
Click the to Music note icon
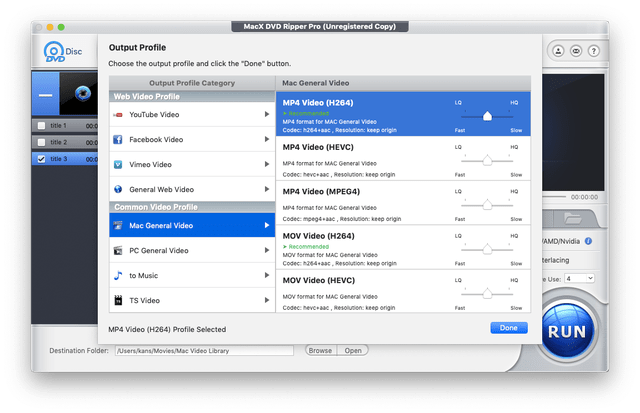[118, 275]
